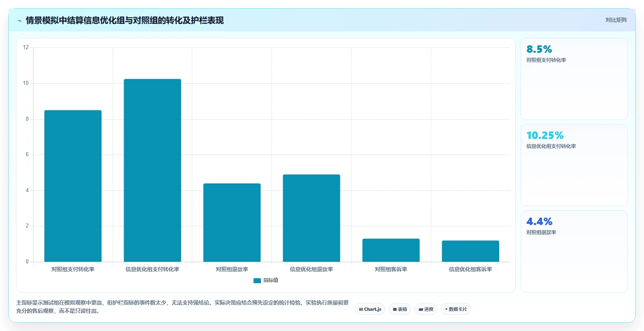Click the y-axis value 8
This screenshot has height=331, width=644.
27,119
